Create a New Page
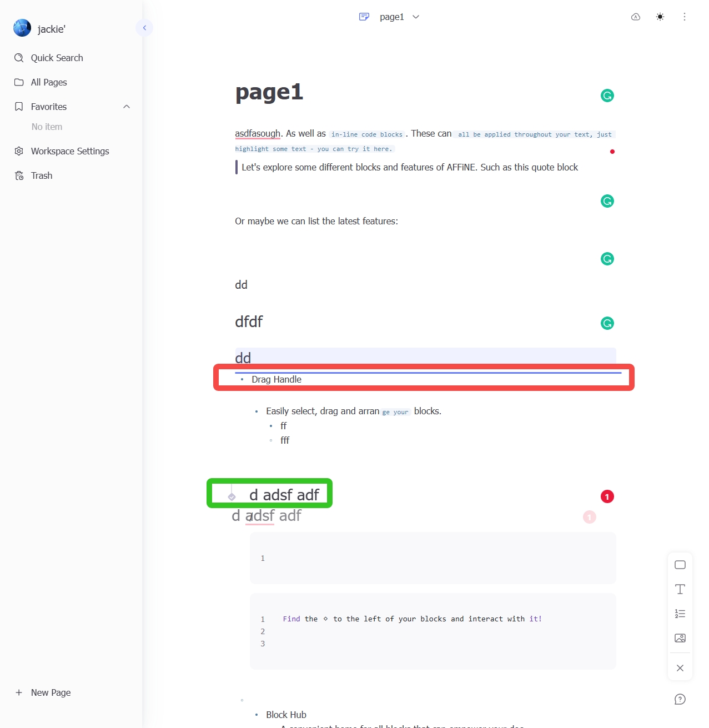This screenshot has height=728, width=709. [x=51, y=692]
